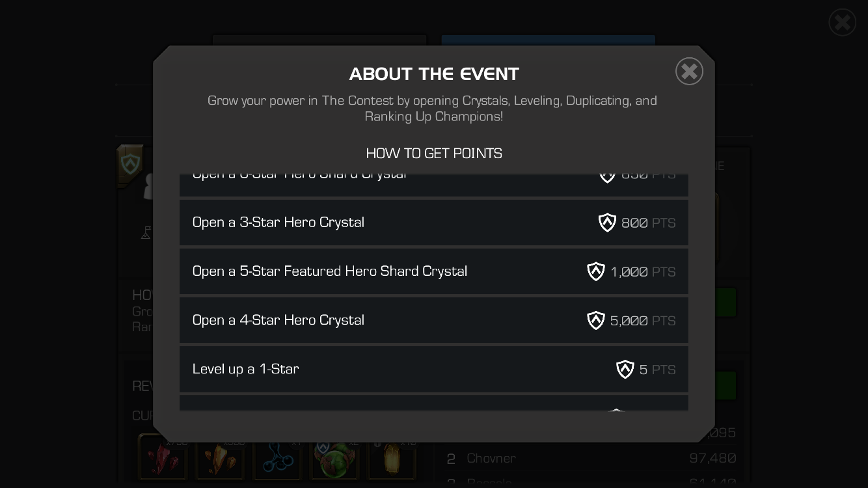
Task: Select the Open a 4-Star Hero Crystal row
Action: point(434,320)
